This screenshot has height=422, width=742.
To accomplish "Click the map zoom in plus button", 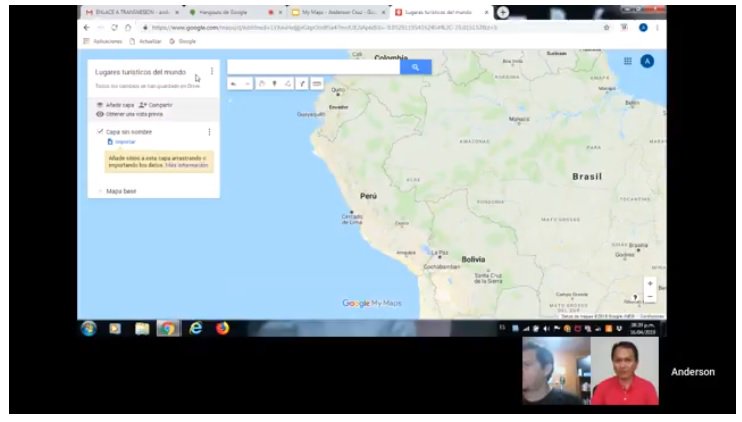I will point(650,283).
